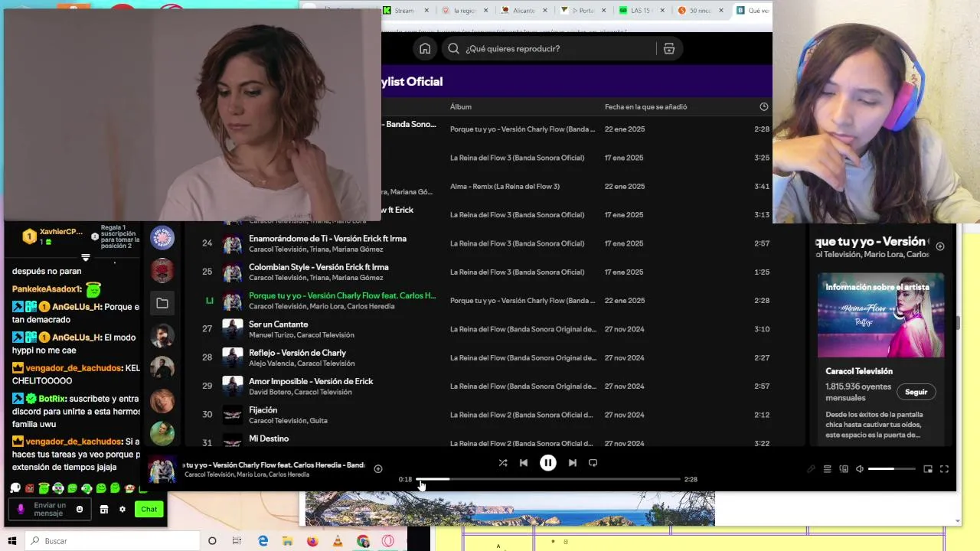Image resolution: width=980 pixels, height=551 pixels.
Task: Open the 'Información sobre el artista' image card
Action: (x=880, y=315)
